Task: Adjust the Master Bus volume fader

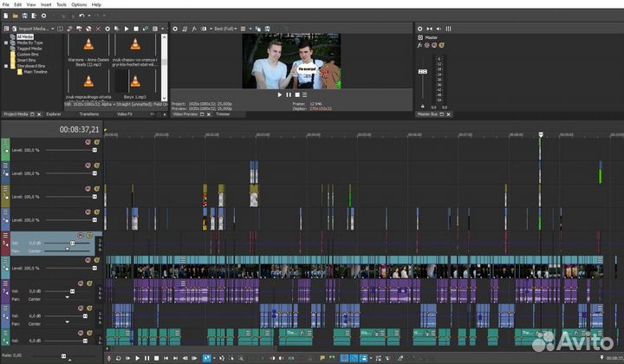Action: tap(422, 73)
